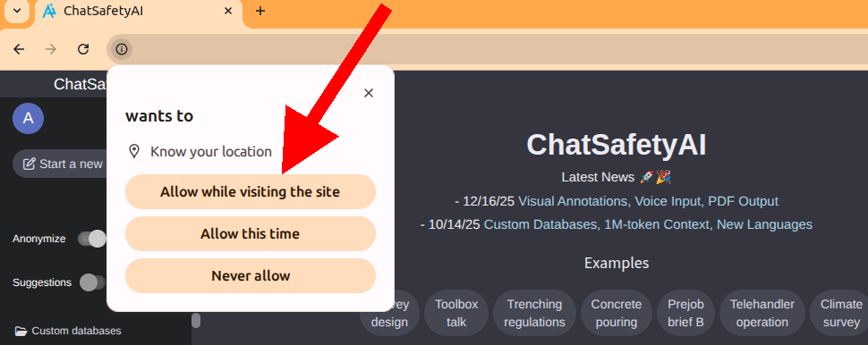Click the Latest News text
This screenshot has width=868, height=345.
[597, 177]
